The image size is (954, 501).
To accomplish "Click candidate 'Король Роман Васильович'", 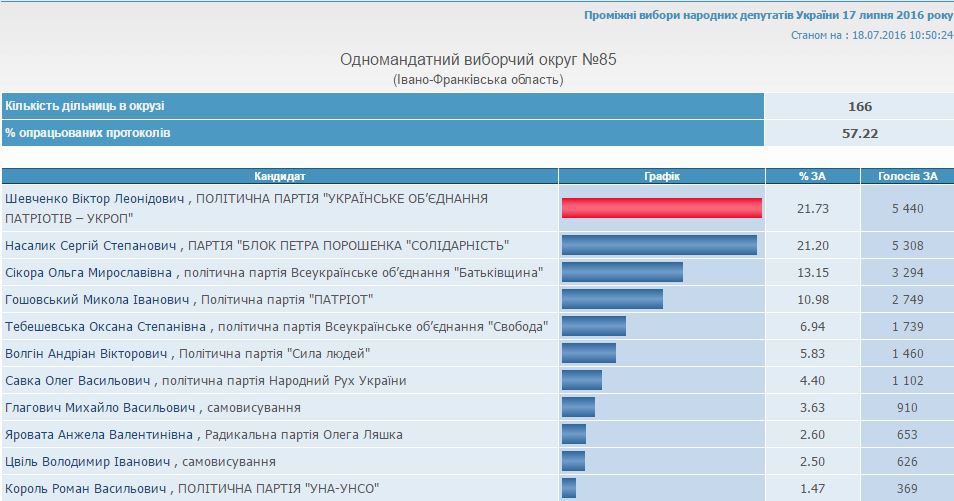I will tap(86, 488).
